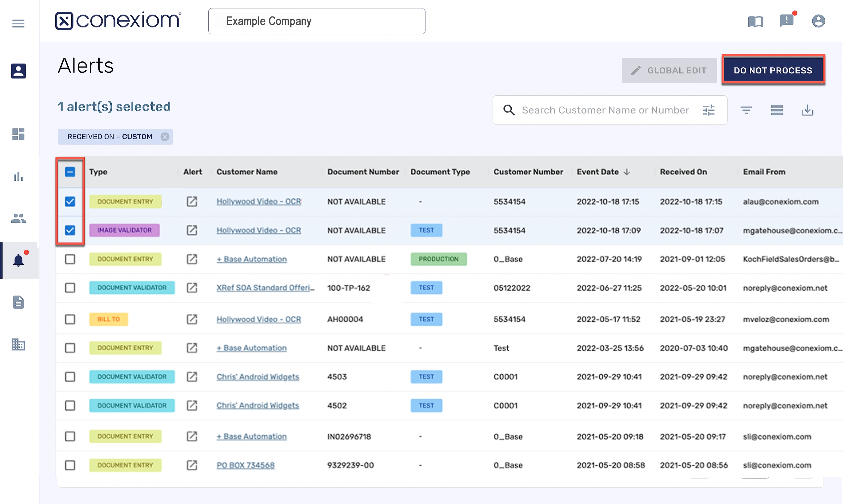Remove the Received On Custom filter chip
This screenshot has height=504, width=844.
click(x=165, y=137)
